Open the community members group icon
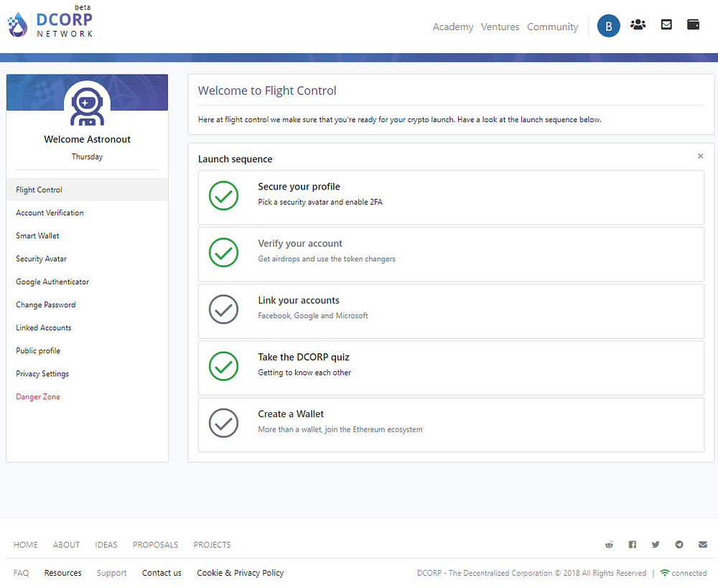The image size is (718, 588). click(638, 24)
